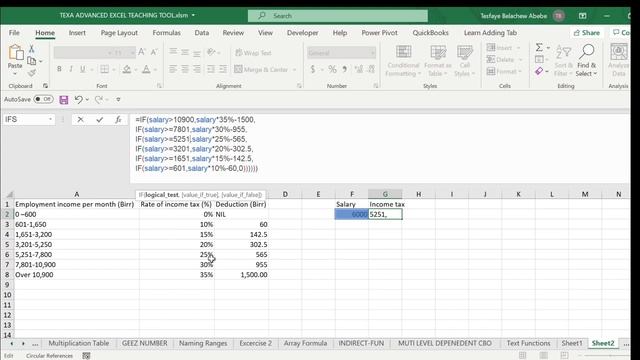Click the Clear eraser icon
Viewport: 640px width, 360px height.
[x=539, y=71]
